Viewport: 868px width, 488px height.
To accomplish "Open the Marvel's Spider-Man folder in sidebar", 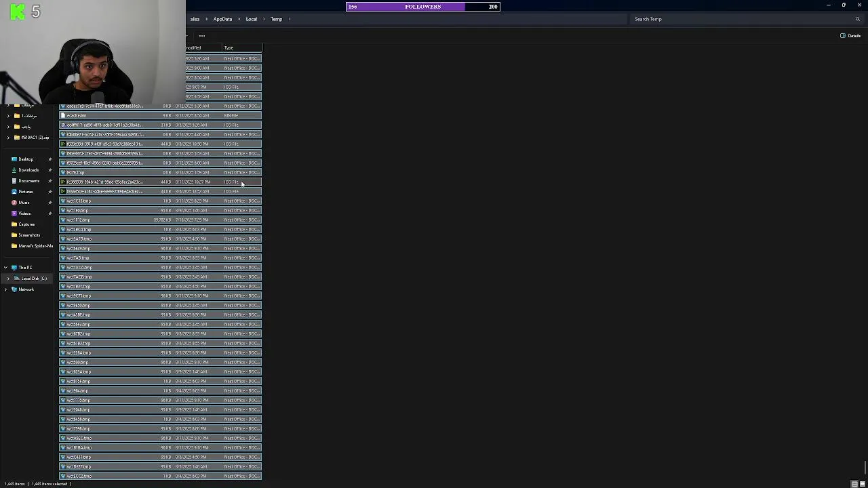I will coord(35,246).
